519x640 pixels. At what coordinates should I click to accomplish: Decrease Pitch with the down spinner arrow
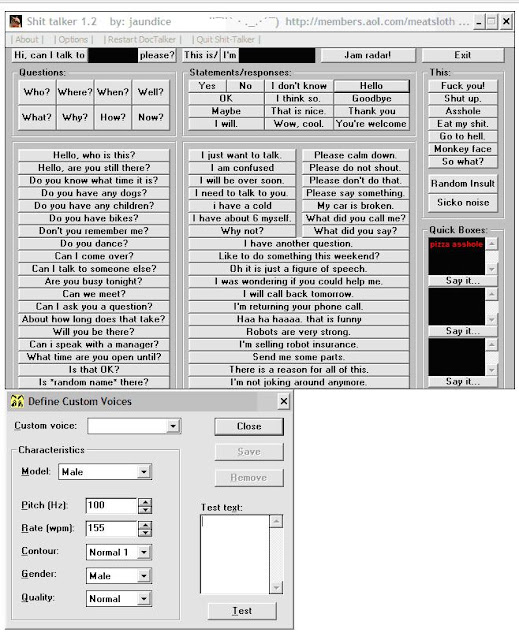click(x=145, y=510)
